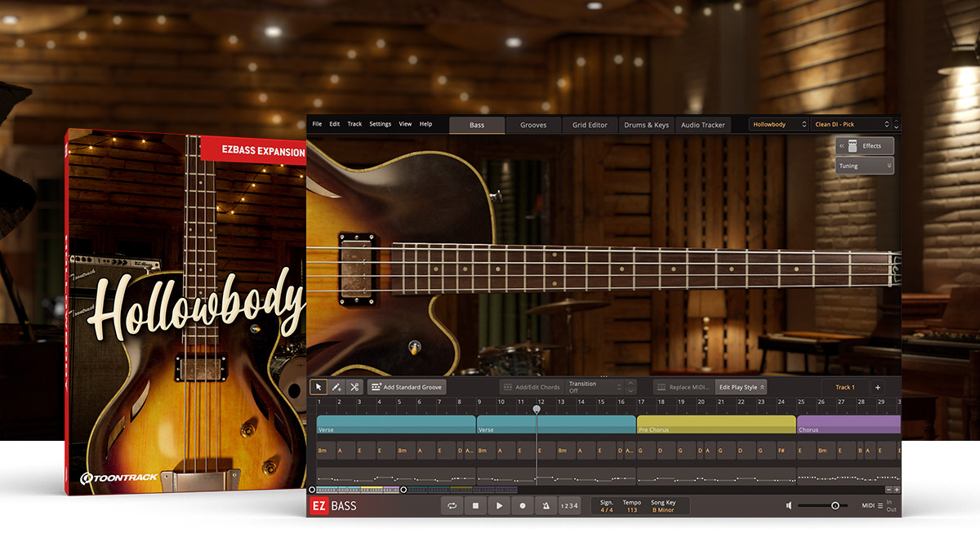The width and height of the screenshot is (980, 551).
Task: Click Add/Edit Chords button
Action: [x=531, y=387]
